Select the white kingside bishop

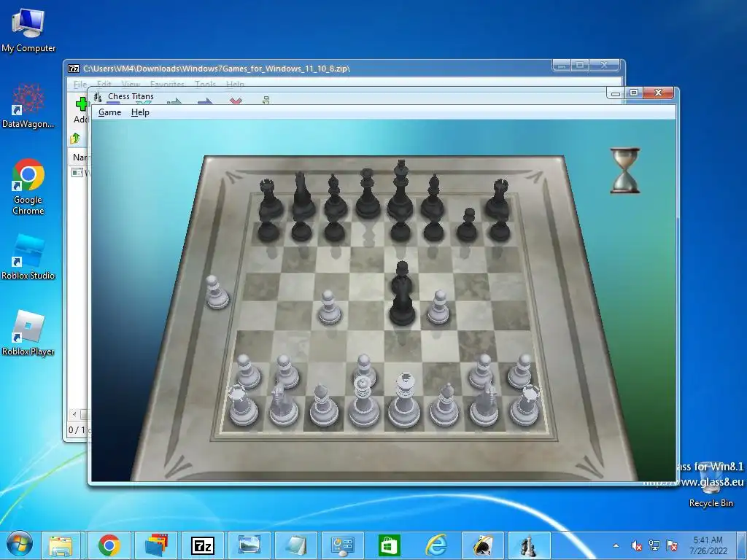tap(444, 405)
